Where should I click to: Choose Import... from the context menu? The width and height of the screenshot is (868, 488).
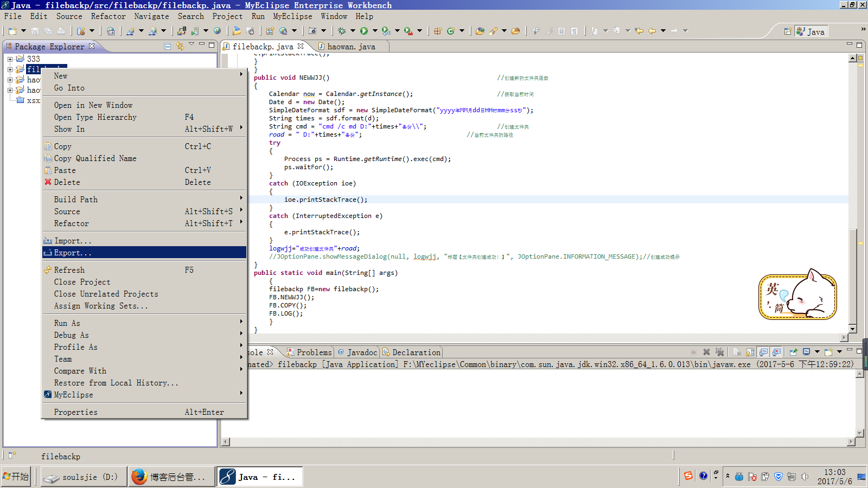(144, 241)
